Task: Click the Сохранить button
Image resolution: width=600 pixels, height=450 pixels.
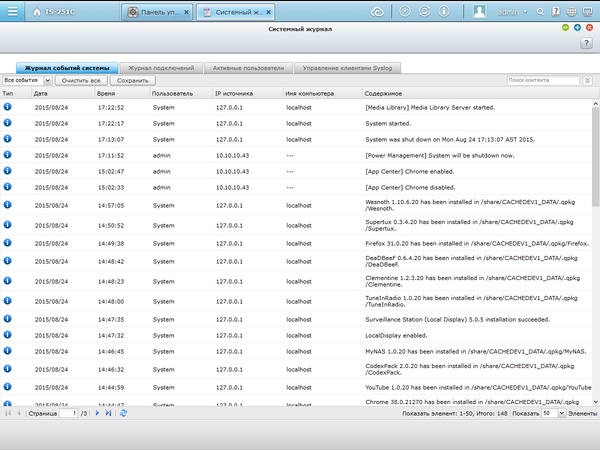Action: 132,79
